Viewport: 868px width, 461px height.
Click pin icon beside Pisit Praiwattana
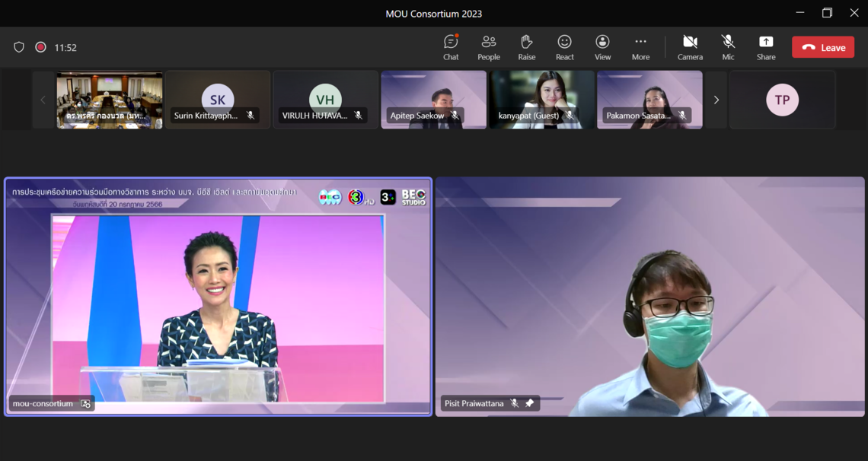tap(530, 403)
